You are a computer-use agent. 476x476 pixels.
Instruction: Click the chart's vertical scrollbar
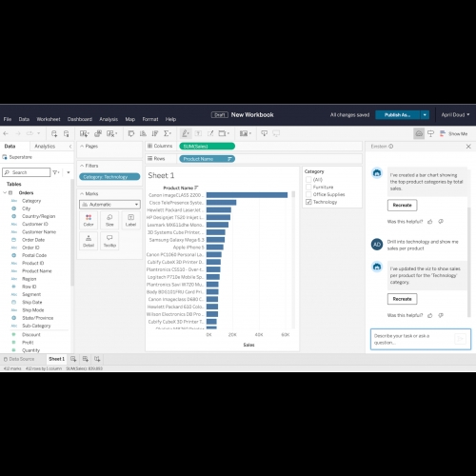pos(293,259)
